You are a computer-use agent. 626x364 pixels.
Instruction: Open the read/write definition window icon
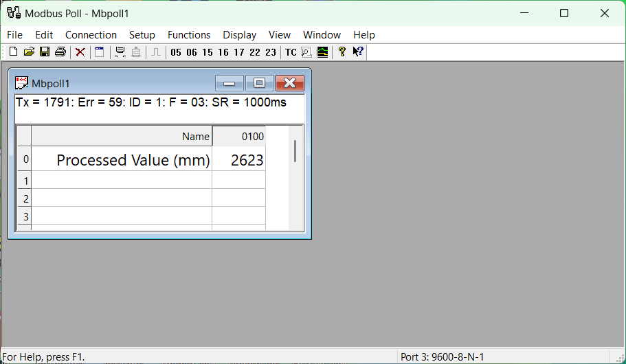(x=100, y=52)
